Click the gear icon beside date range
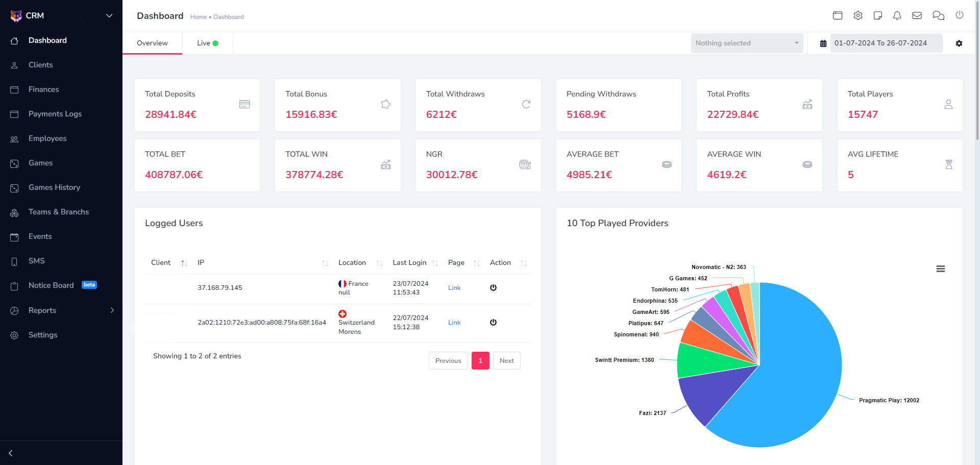 (959, 43)
